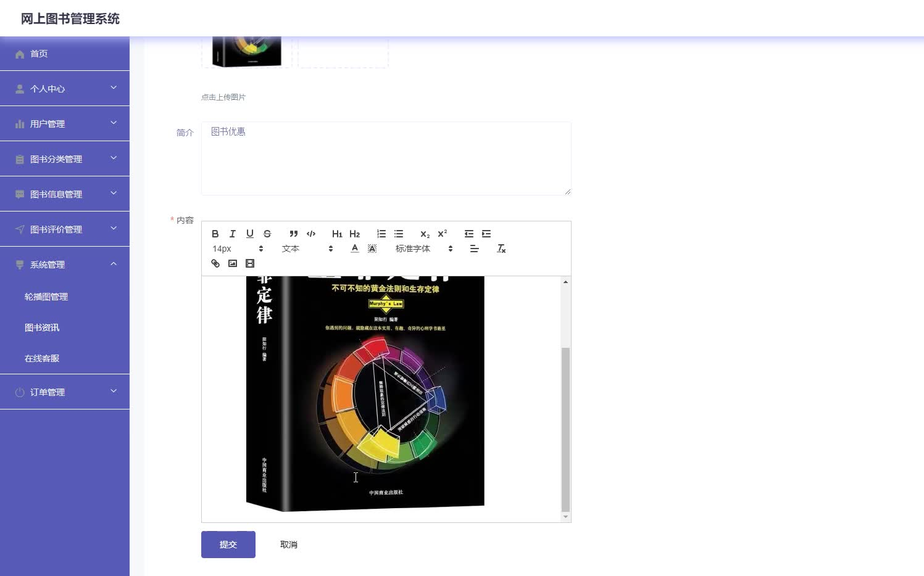Viewport: 924px width, 576px height.
Task: Click the empty image upload box
Action: click(343, 52)
